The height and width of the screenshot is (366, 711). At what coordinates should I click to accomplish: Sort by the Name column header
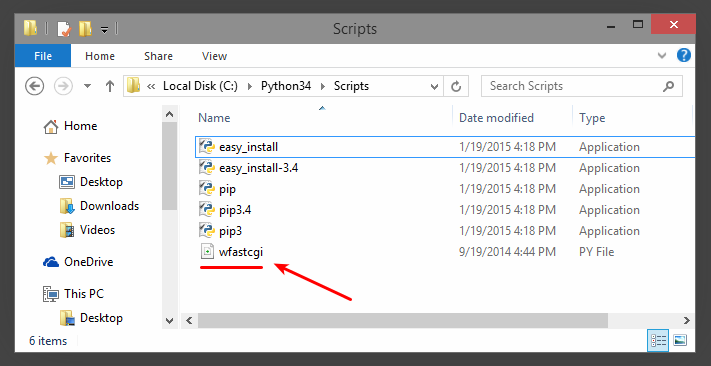click(x=214, y=118)
